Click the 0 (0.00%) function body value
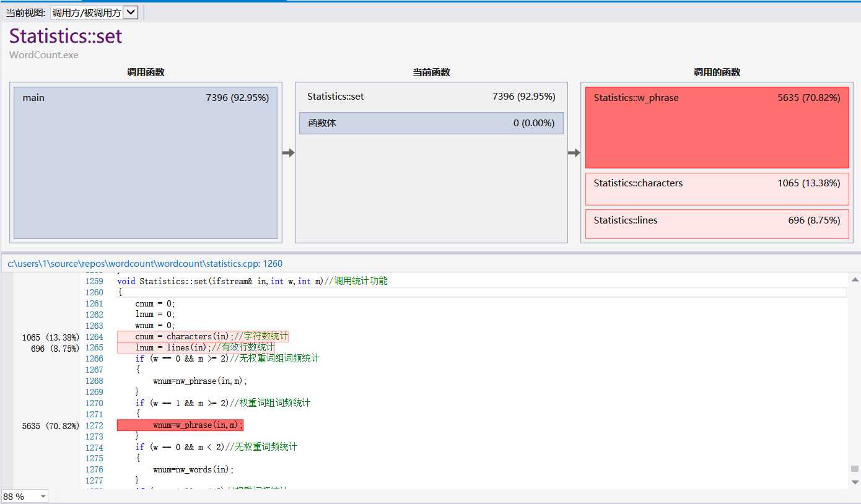Screen dimensions: 861x504 534,123
